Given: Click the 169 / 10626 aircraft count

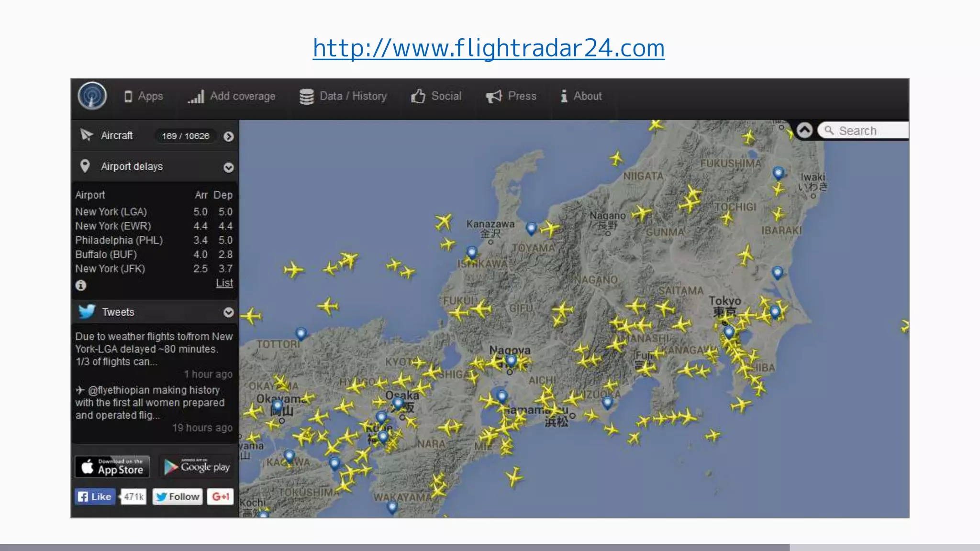Looking at the screenshot, I should pyautogui.click(x=186, y=136).
